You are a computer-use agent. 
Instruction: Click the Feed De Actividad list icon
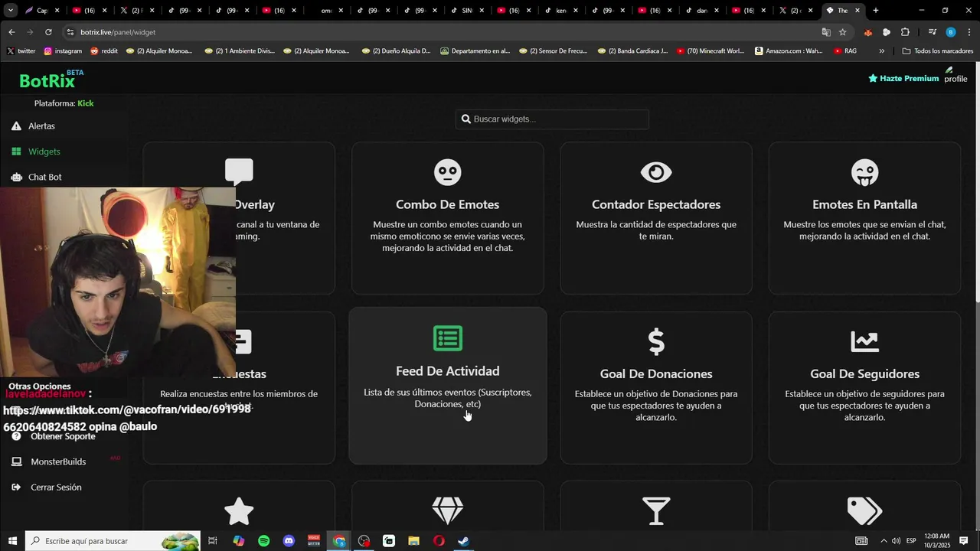[x=448, y=338]
